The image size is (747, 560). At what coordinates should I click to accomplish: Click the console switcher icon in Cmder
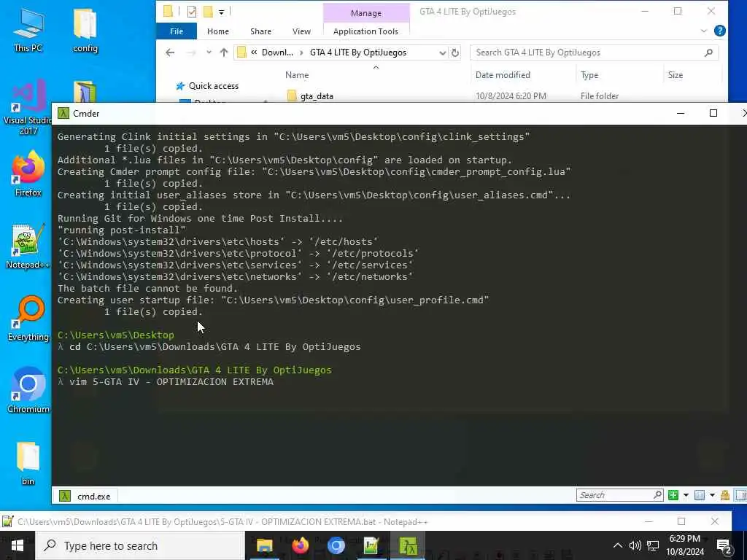[700, 495]
